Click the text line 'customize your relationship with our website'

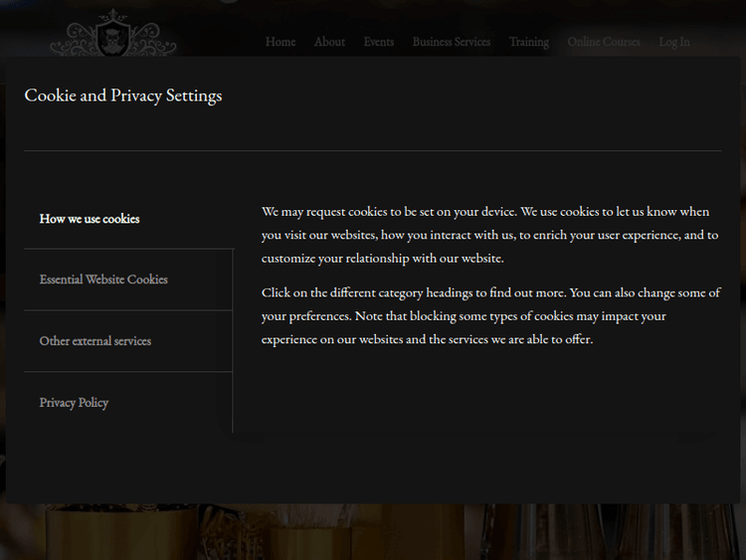coord(383,259)
